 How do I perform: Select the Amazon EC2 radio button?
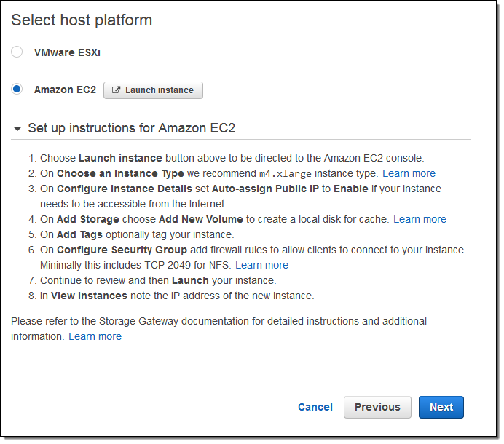[x=17, y=90]
